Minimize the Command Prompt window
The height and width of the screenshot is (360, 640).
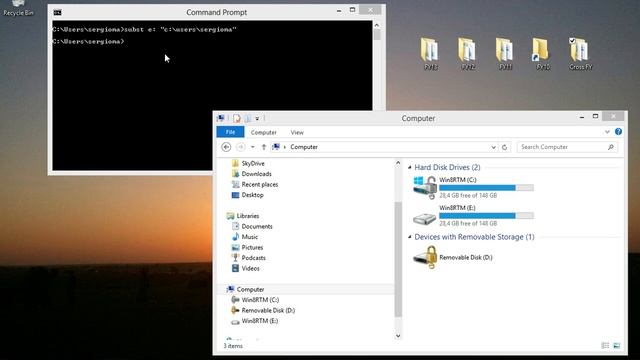339,11
